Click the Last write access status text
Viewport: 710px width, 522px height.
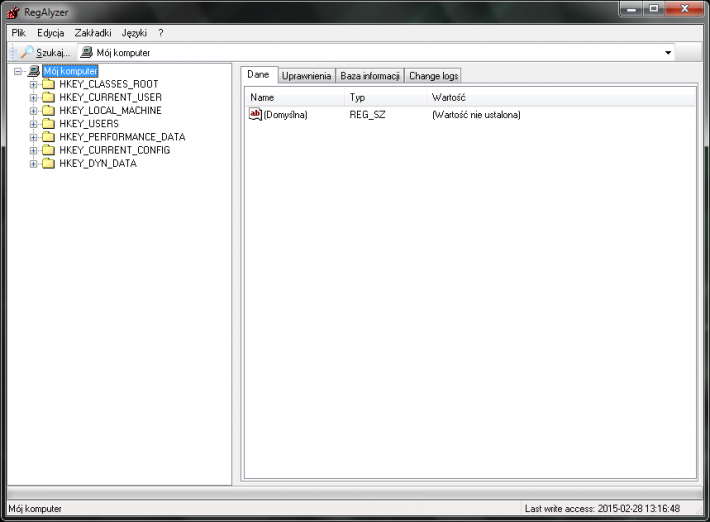tap(602, 508)
